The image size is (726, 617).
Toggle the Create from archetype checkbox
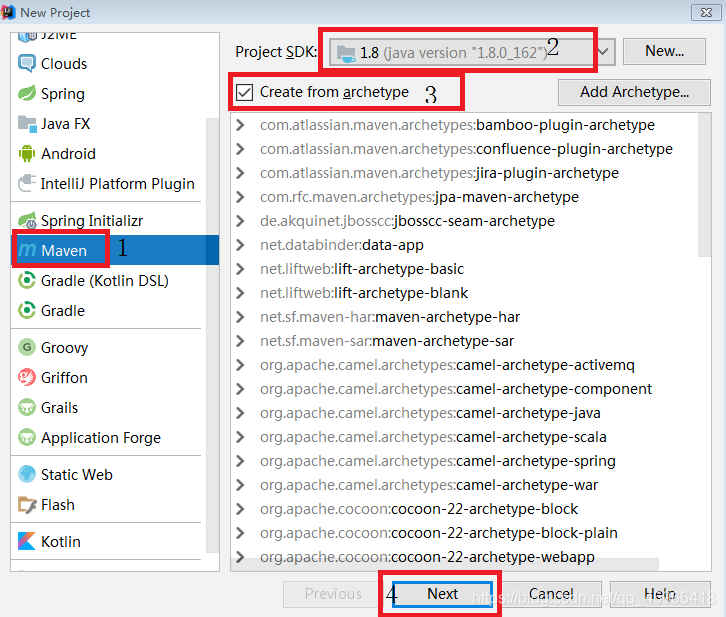[x=244, y=92]
